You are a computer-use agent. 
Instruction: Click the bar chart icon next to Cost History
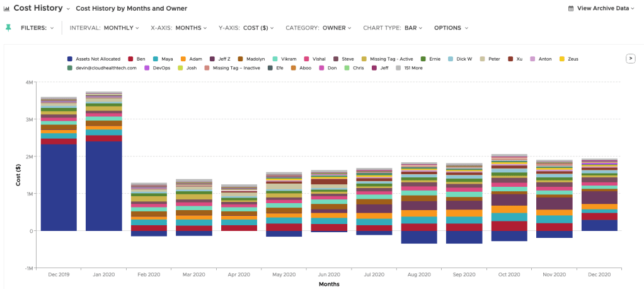[x=6, y=8]
